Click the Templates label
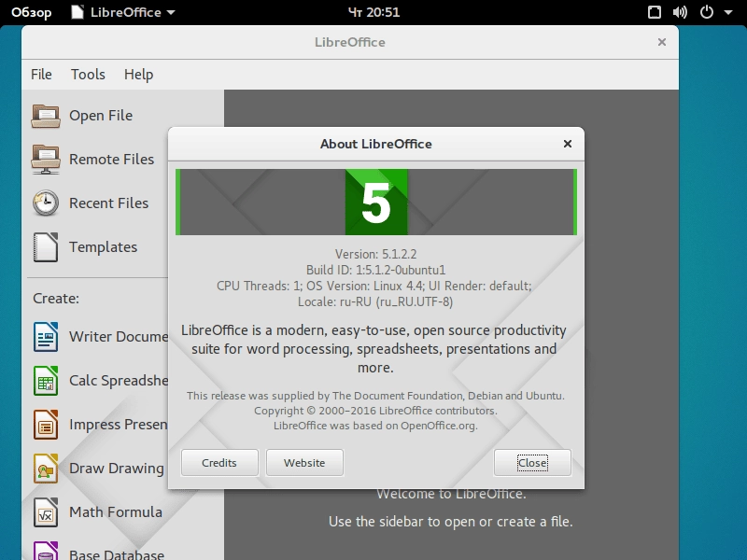Viewport: 747px width, 560px height. 104,247
